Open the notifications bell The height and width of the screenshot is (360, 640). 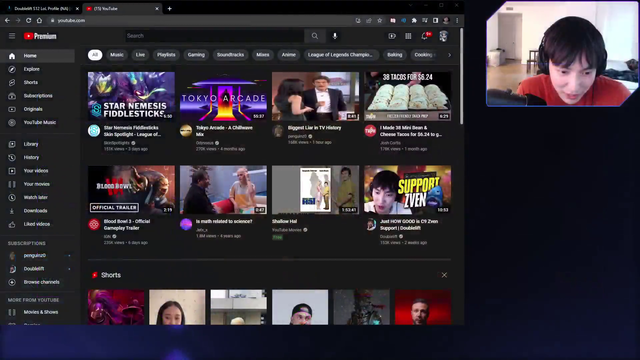(x=425, y=36)
